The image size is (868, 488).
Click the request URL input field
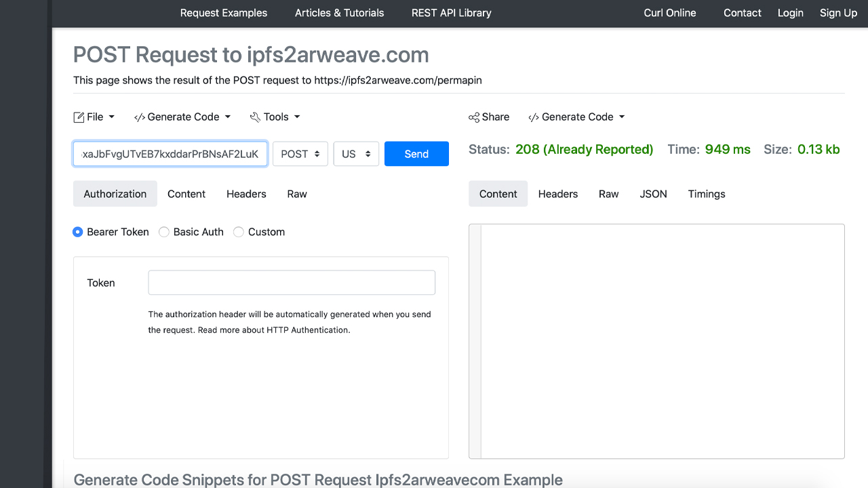click(x=170, y=154)
